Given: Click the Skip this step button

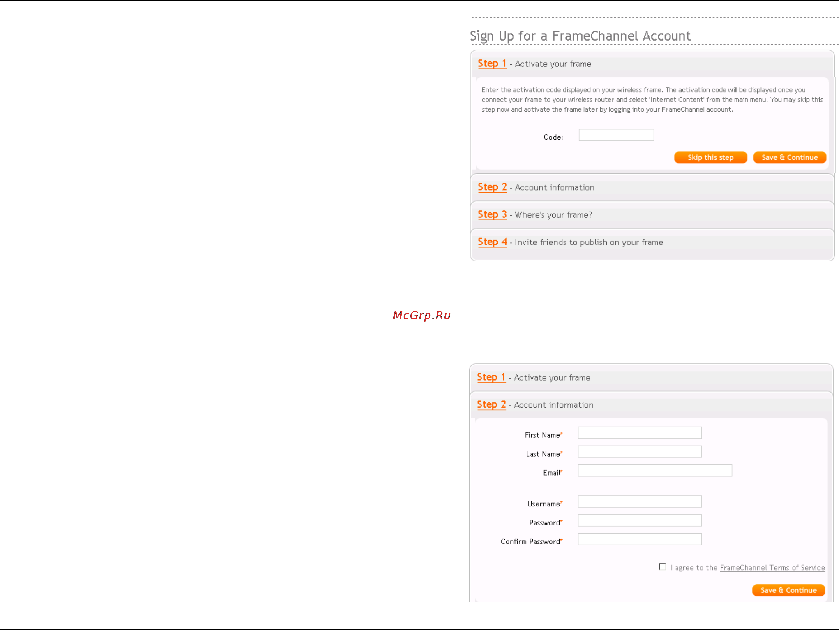Looking at the screenshot, I should (x=710, y=157).
